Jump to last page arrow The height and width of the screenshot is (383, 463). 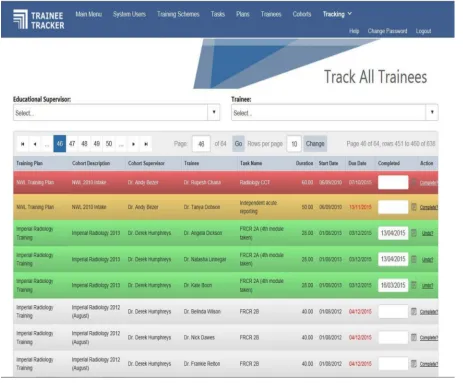click(146, 144)
